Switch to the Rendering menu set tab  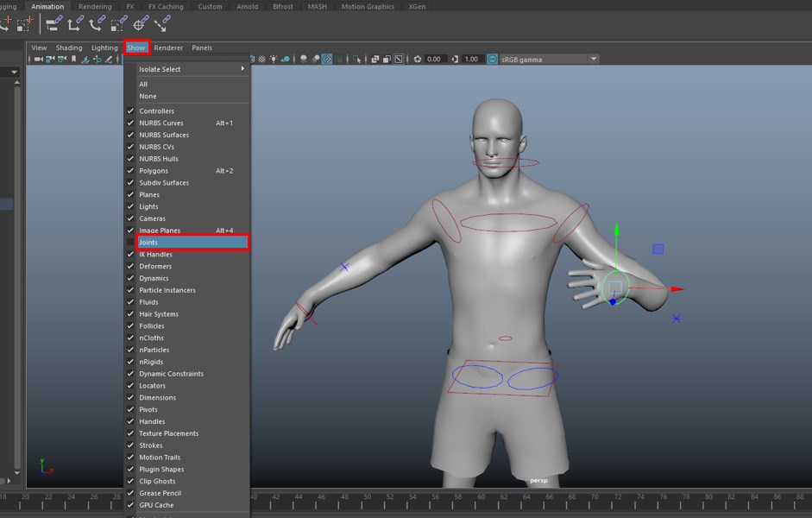click(x=95, y=6)
